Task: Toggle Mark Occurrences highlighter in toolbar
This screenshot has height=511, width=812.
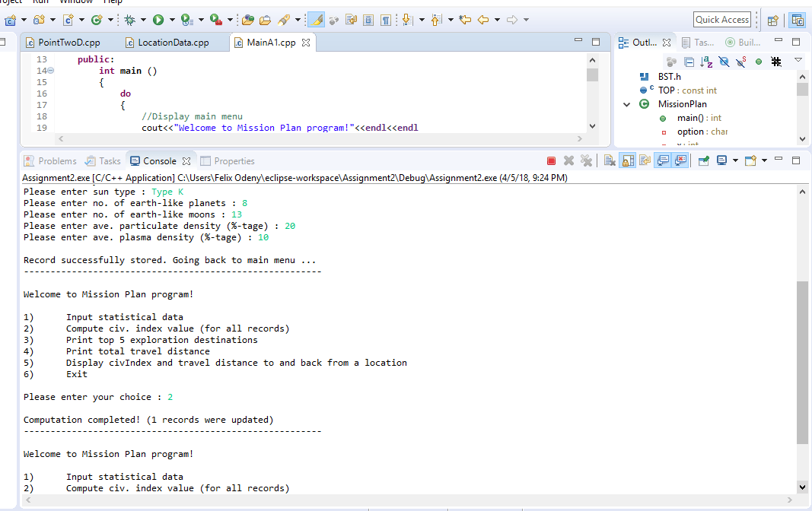Action: tap(317, 20)
